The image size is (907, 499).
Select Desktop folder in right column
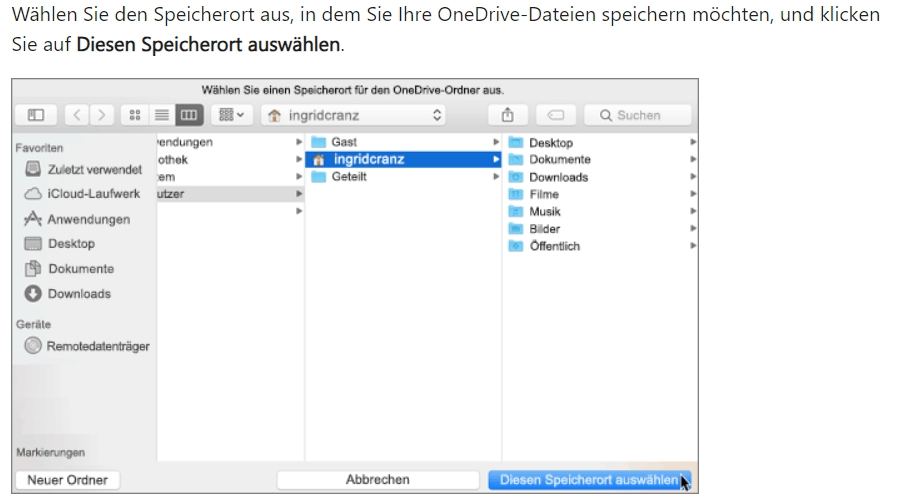601,142
